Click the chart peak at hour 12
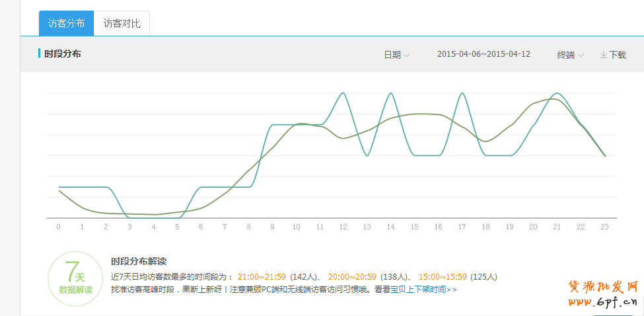The width and height of the screenshot is (644, 316). coord(343,93)
